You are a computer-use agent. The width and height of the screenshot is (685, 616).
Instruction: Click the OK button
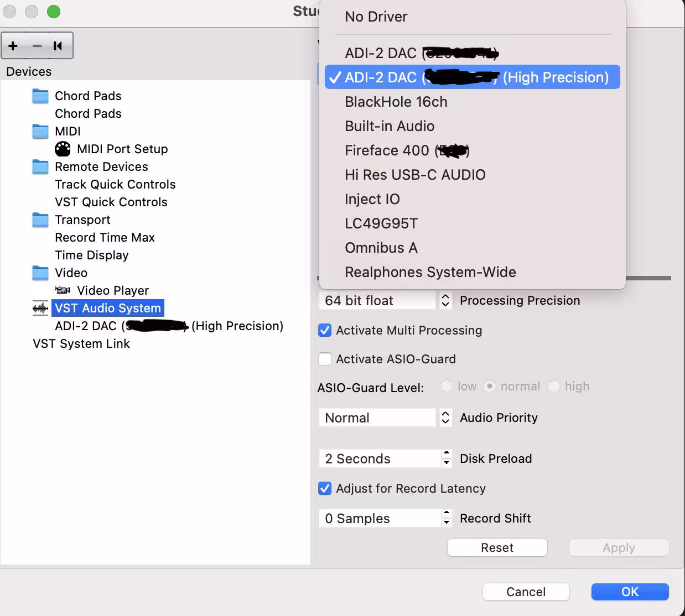point(630,592)
